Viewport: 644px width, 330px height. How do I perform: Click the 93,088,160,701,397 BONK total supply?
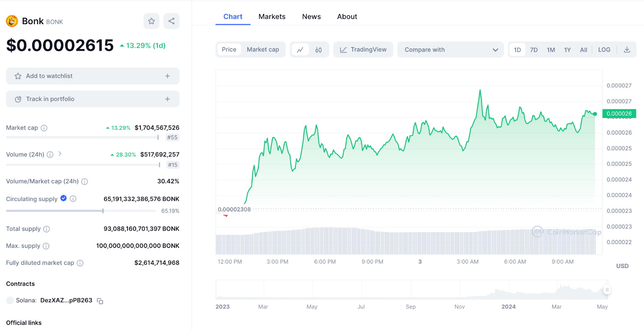pyautogui.click(x=141, y=229)
